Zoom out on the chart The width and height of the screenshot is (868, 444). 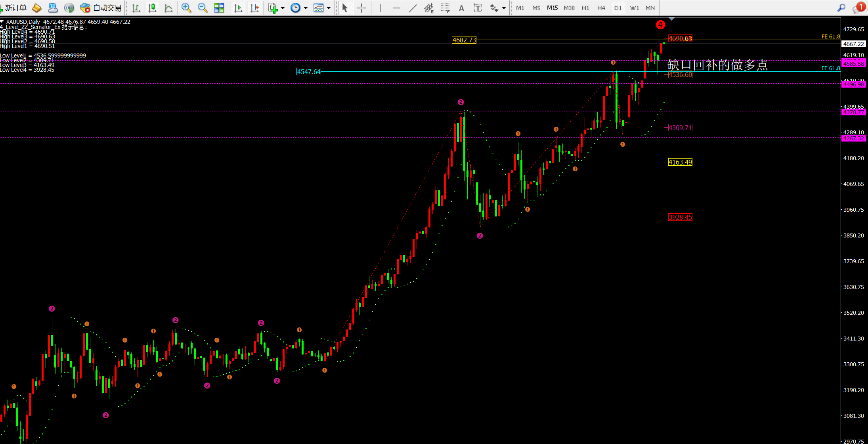pyautogui.click(x=203, y=8)
